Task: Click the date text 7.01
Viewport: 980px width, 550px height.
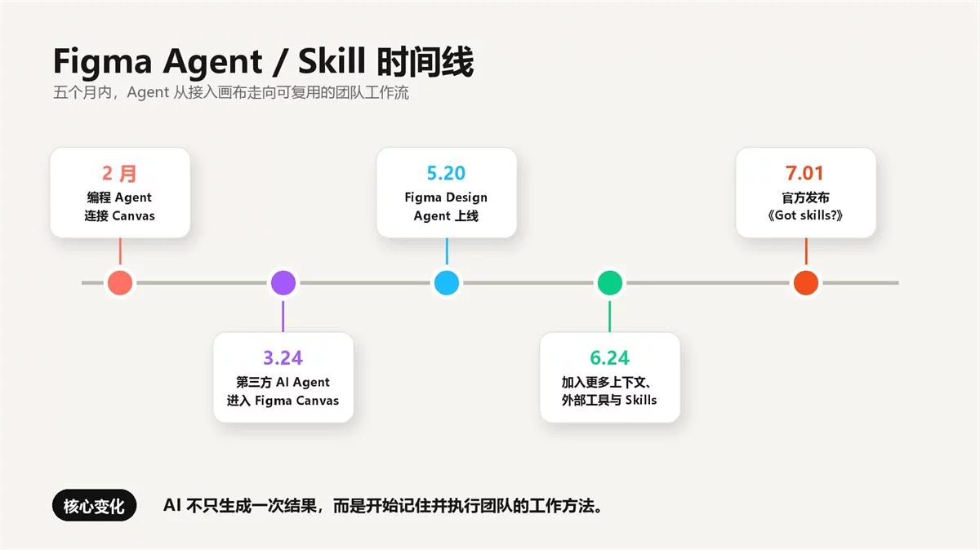Action: [806, 173]
